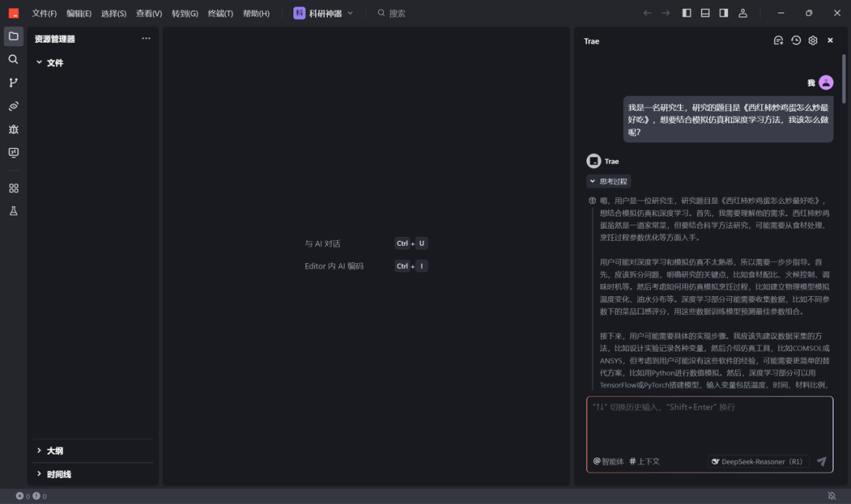This screenshot has width=851, height=504.
Task: Toggle the right AI sidebar layout
Action: pyautogui.click(x=723, y=13)
